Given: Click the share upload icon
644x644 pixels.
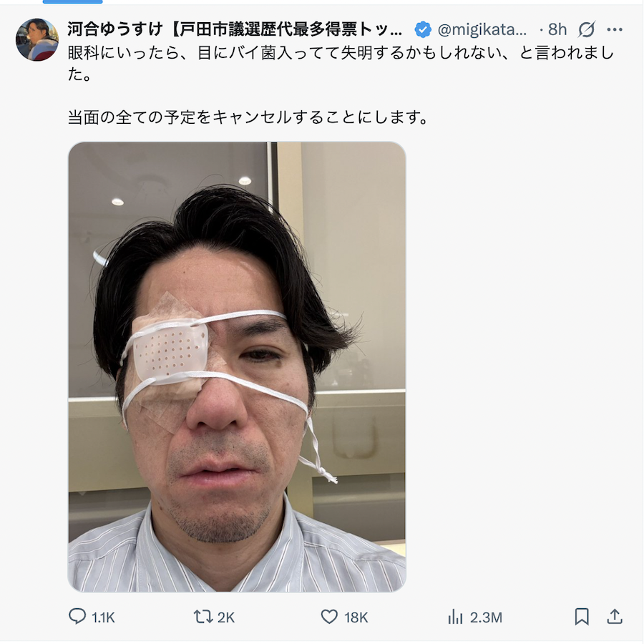Looking at the screenshot, I should tap(615, 617).
